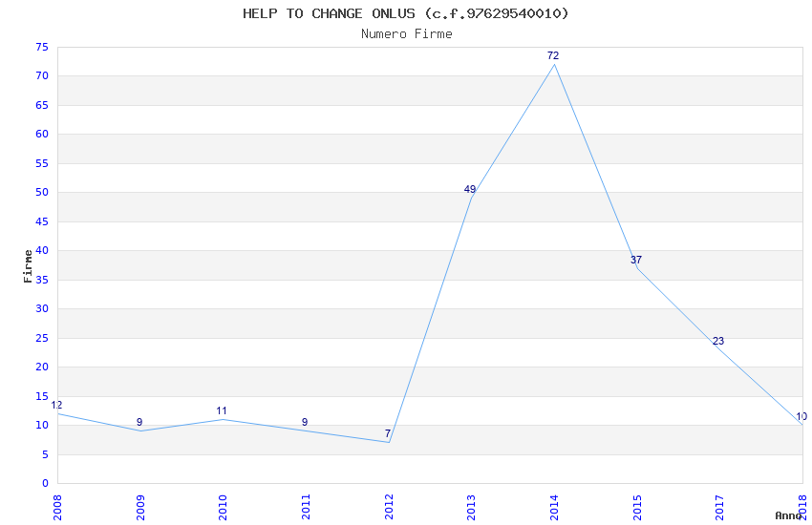Screen dimensions: 812x525
Task: Click the y-axis value 65
Action: 42,106
